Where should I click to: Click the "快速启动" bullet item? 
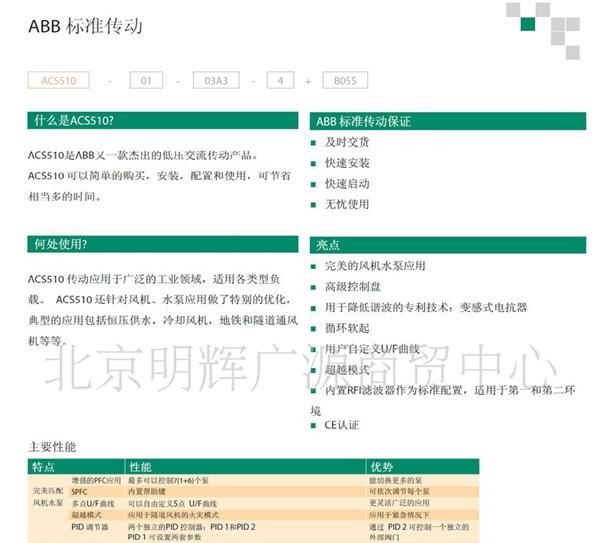(347, 184)
